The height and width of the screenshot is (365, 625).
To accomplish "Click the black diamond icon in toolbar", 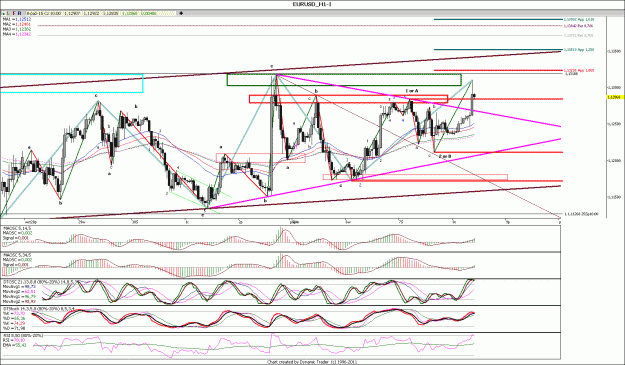I will (x=181, y=13).
